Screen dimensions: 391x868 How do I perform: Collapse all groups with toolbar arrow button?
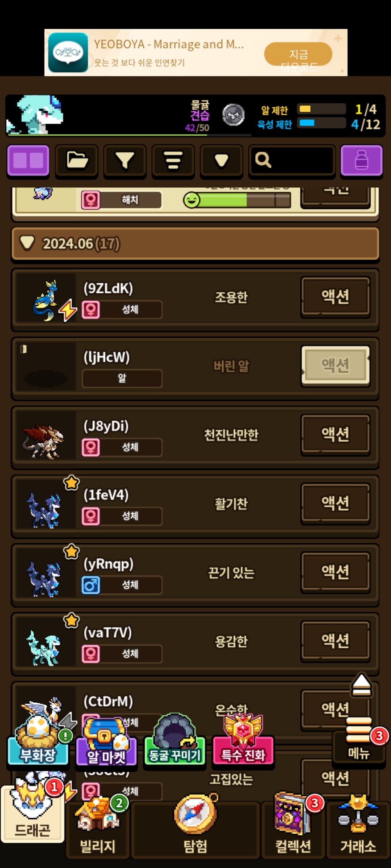221,161
